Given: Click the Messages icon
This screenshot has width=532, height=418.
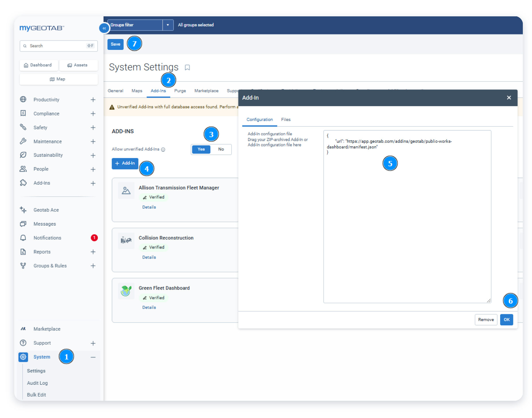Looking at the screenshot, I should pyautogui.click(x=23, y=224).
